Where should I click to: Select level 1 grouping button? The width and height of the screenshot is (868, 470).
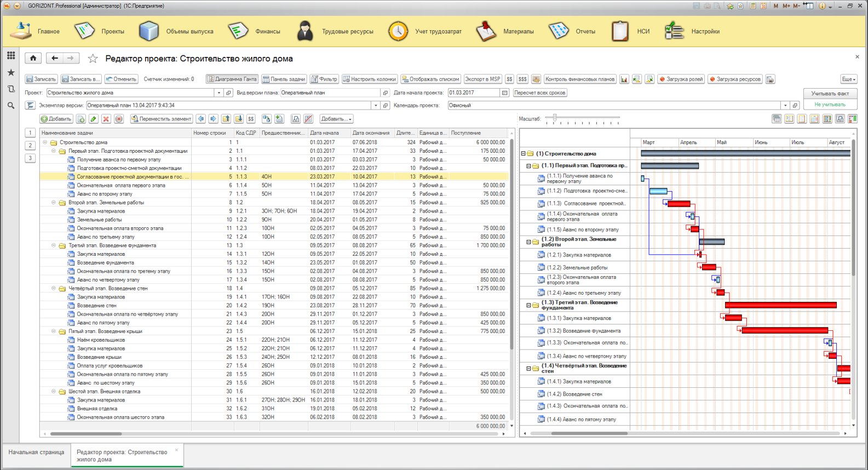(x=30, y=133)
